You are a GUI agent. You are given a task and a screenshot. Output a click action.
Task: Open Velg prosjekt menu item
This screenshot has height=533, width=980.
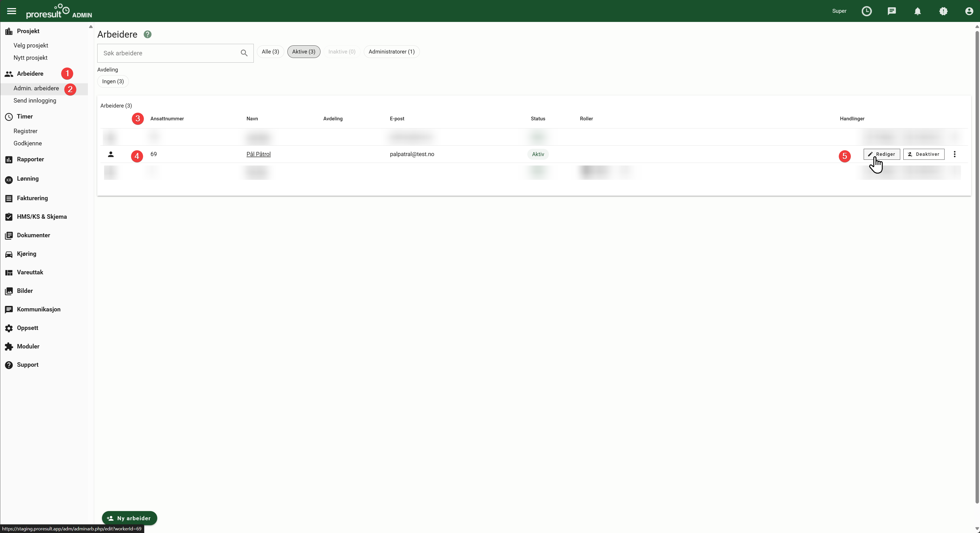pos(31,46)
